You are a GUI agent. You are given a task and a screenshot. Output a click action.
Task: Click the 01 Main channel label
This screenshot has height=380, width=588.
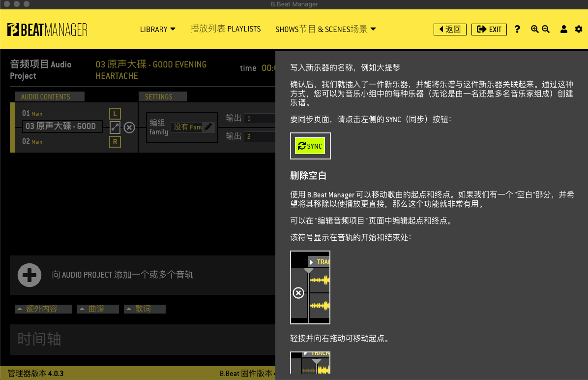click(32, 113)
